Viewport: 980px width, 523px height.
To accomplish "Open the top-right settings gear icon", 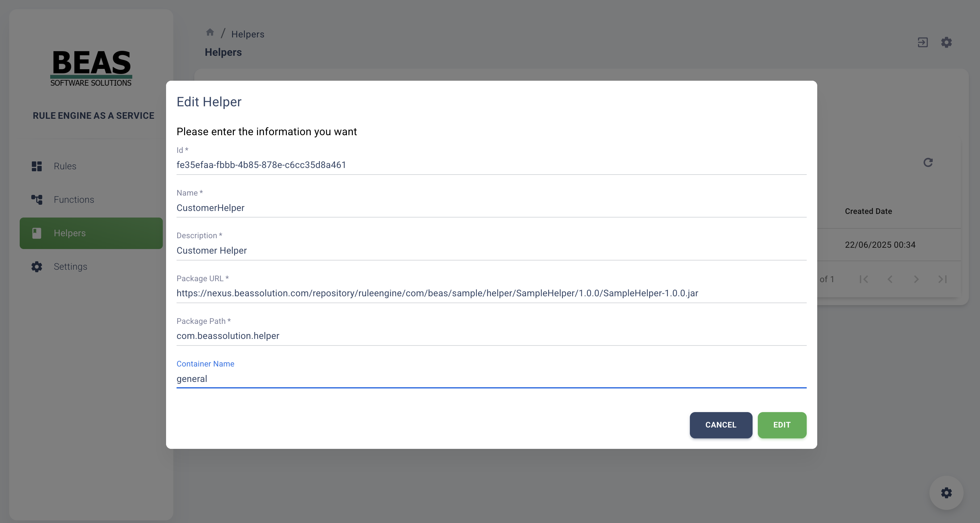I will click(x=947, y=42).
